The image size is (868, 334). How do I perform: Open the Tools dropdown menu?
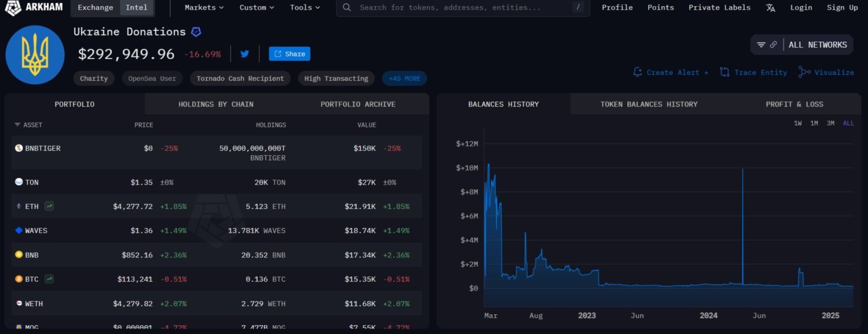pyautogui.click(x=305, y=8)
